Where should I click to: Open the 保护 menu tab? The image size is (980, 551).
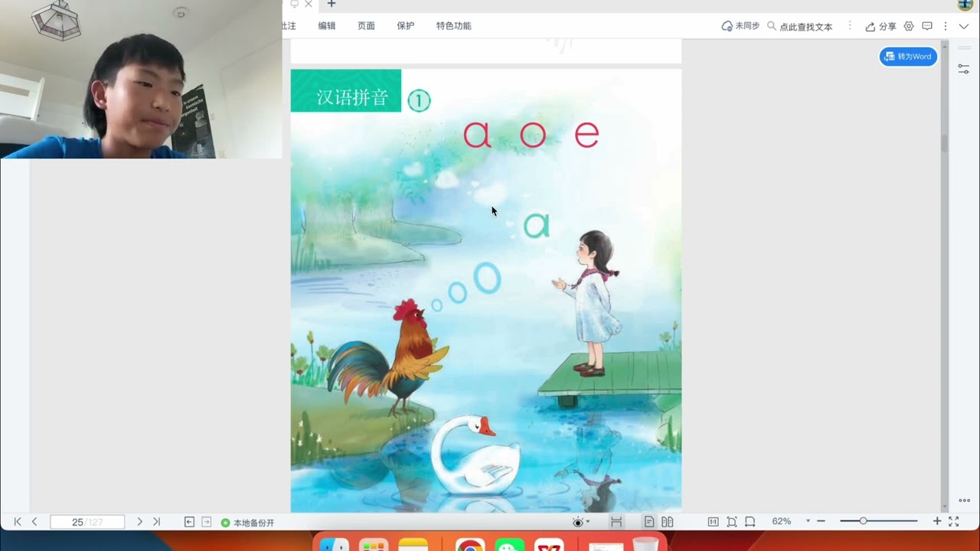[406, 26]
